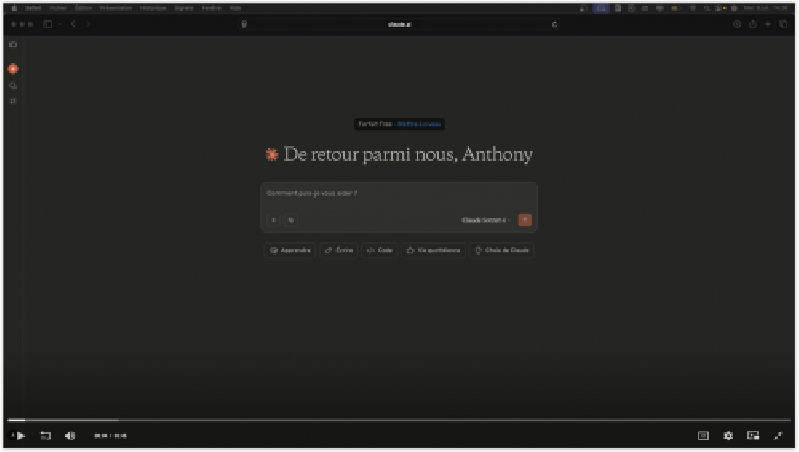
Task: Click the plus attachment button in prompt box
Action: [273, 220]
